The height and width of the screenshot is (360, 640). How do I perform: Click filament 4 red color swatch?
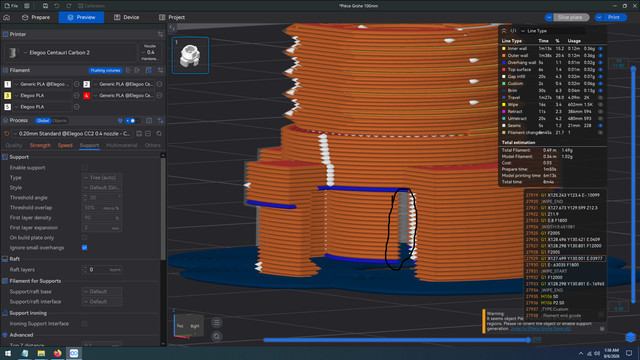(87, 96)
